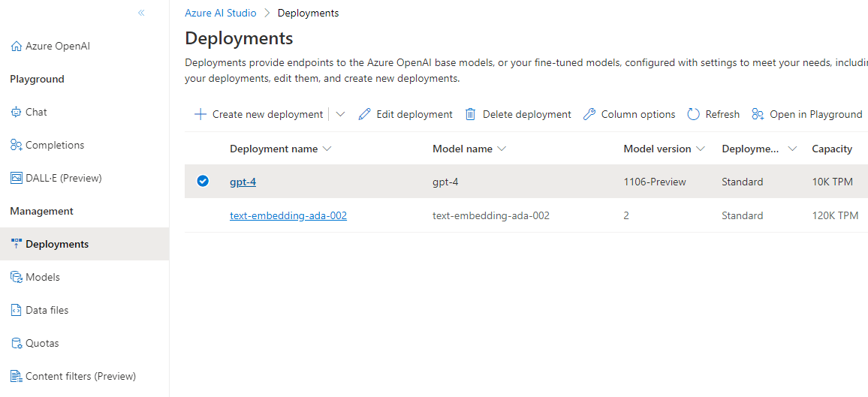Select Models in the sidebar
This screenshot has height=397, width=868.
43,277
